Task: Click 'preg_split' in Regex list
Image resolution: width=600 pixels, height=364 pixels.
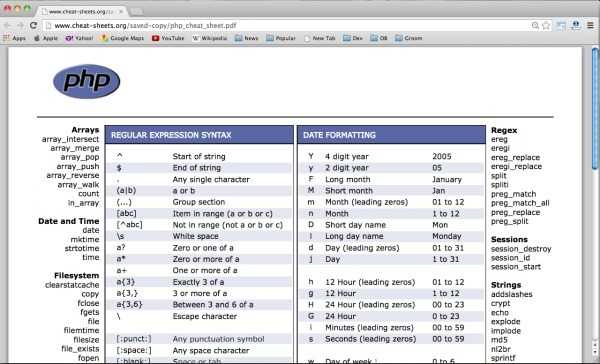Action: tap(510, 222)
